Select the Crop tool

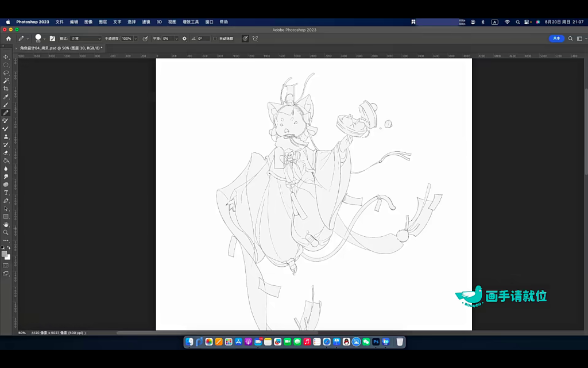[6, 89]
